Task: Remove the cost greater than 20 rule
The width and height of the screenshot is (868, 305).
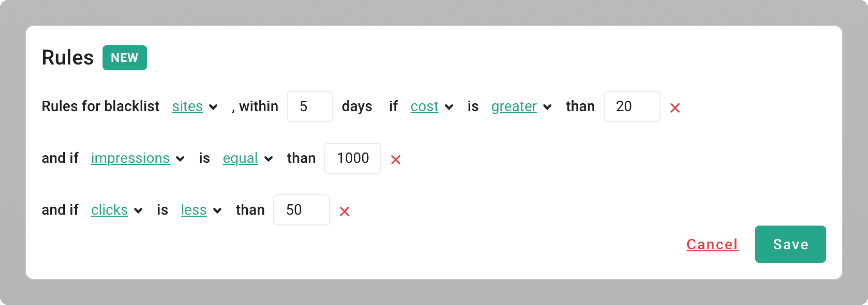Action: point(675,108)
